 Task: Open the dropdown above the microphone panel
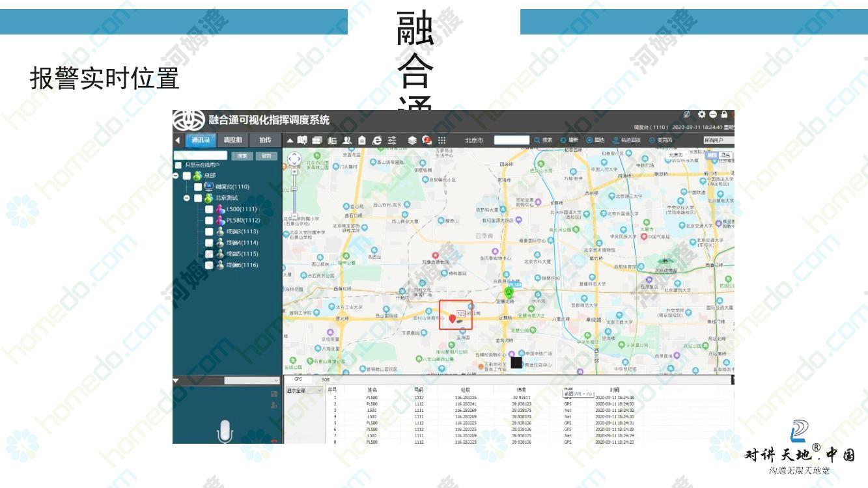(252, 381)
